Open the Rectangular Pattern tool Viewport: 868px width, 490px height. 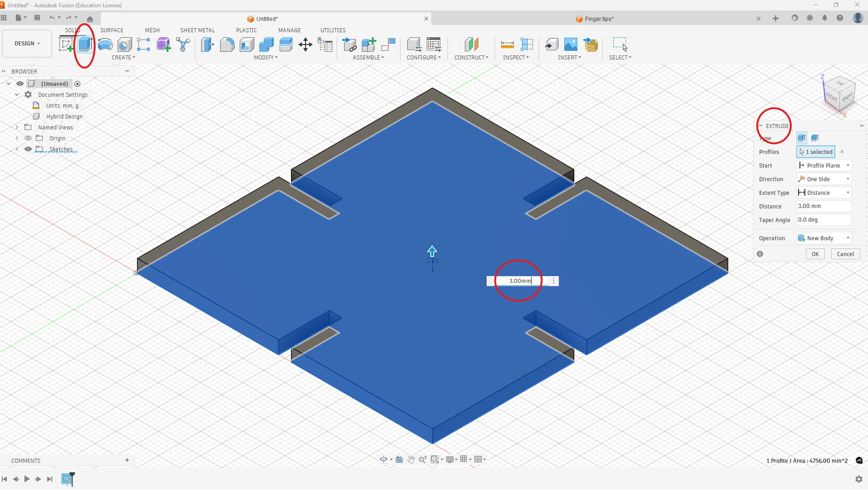(143, 45)
